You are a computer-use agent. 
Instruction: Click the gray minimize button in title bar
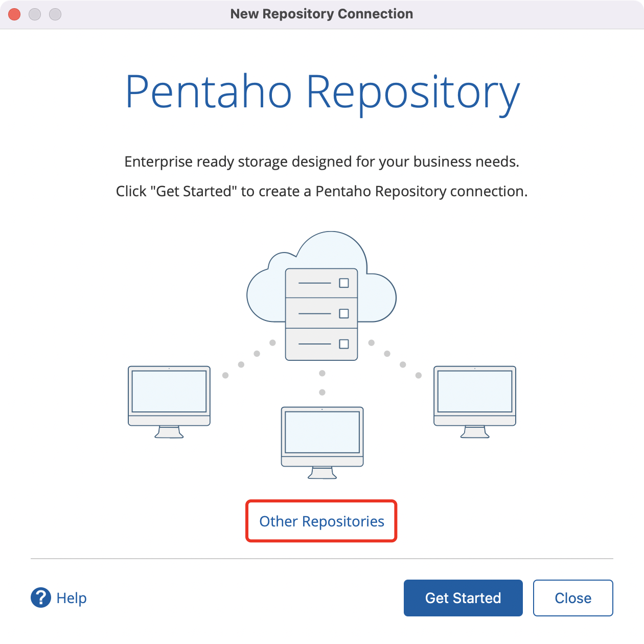pyautogui.click(x=35, y=14)
